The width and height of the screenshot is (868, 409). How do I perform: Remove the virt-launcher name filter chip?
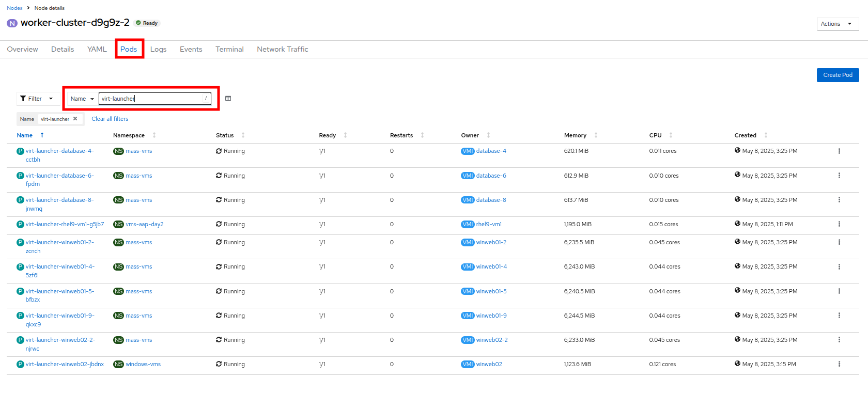coord(75,119)
